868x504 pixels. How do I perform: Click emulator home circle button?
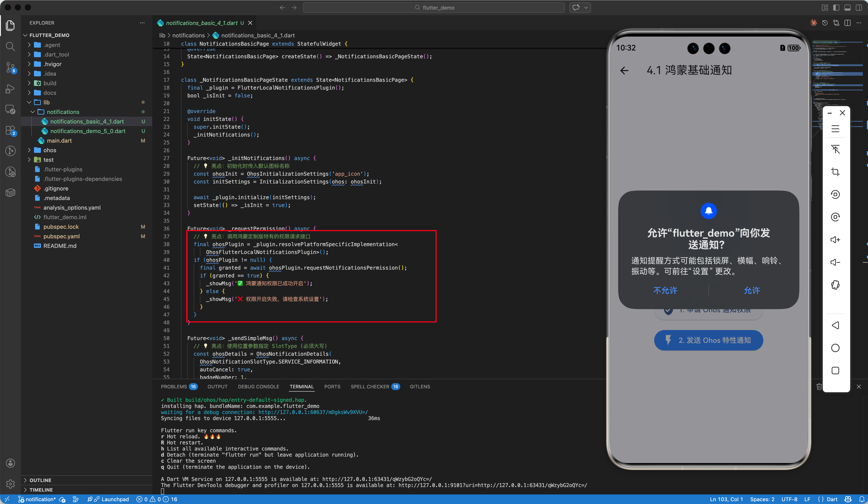tap(835, 348)
